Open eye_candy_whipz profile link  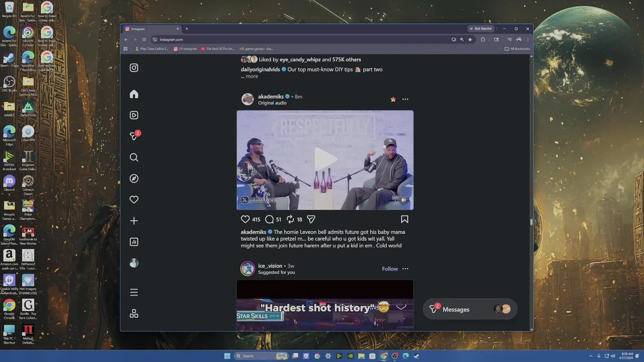[x=300, y=59]
